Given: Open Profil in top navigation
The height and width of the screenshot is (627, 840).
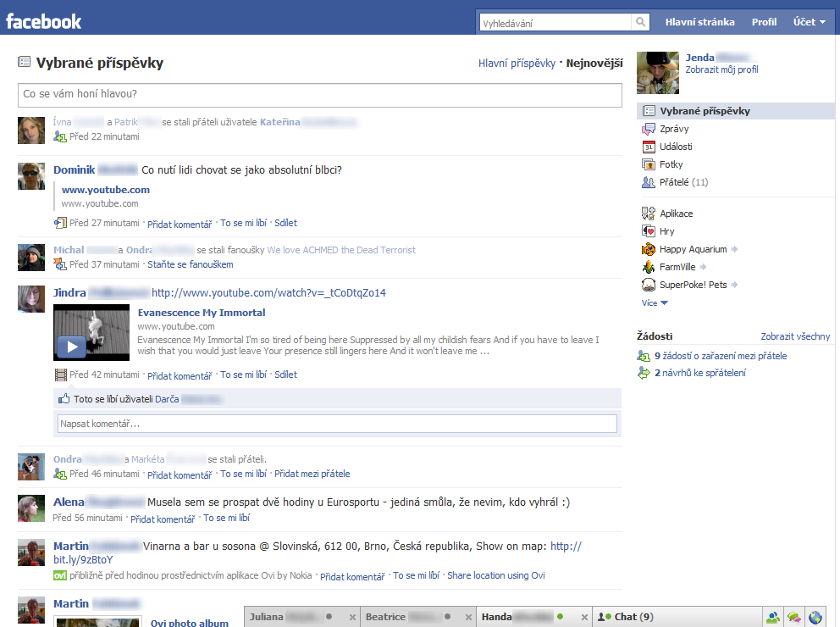Looking at the screenshot, I should point(764,22).
